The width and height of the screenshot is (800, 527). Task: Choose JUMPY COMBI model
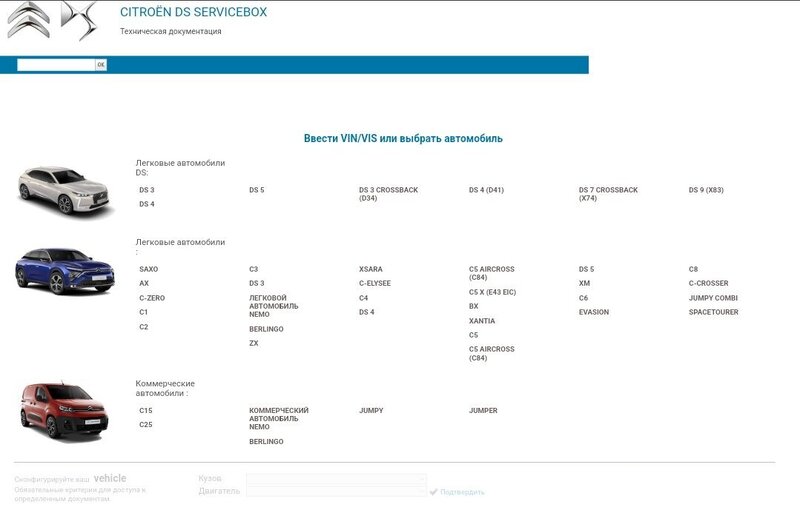click(x=713, y=298)
